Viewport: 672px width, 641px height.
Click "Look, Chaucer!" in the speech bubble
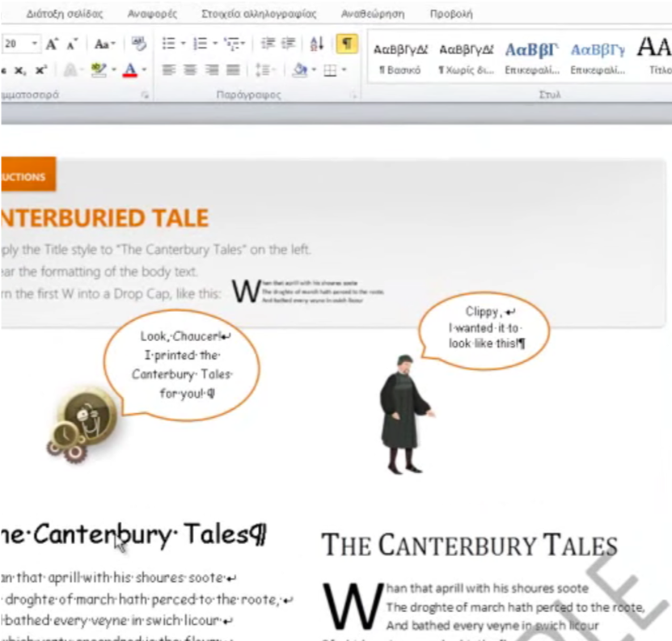[182, 336]
